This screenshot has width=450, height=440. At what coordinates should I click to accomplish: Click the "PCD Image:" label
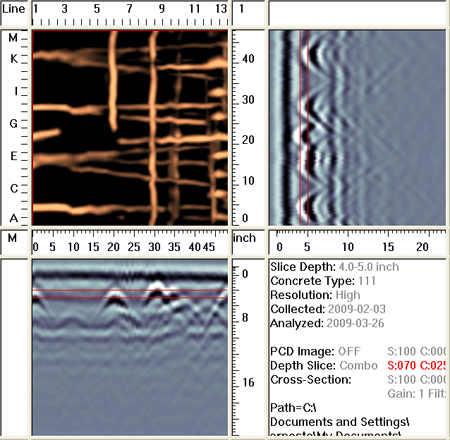pos(302,351)
